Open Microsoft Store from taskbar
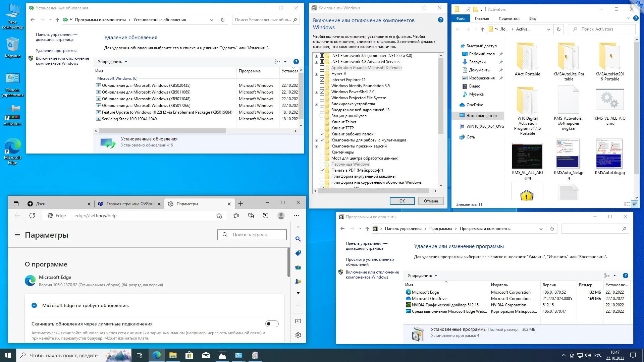Viewport: 644px width, 362px height. pyautogui.click(x=189, y=355)
